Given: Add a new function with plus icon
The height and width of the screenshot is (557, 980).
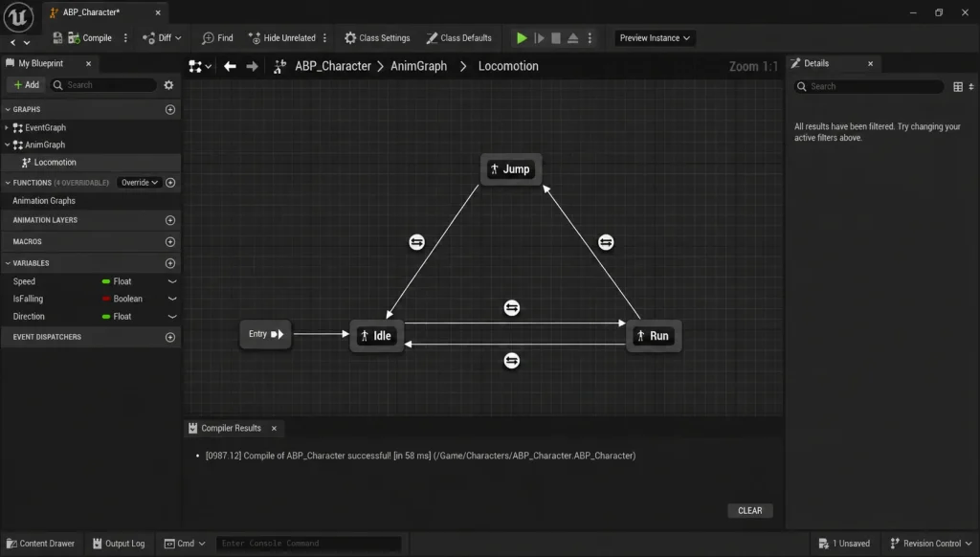Looking at the screenshot, I should 170,183.
